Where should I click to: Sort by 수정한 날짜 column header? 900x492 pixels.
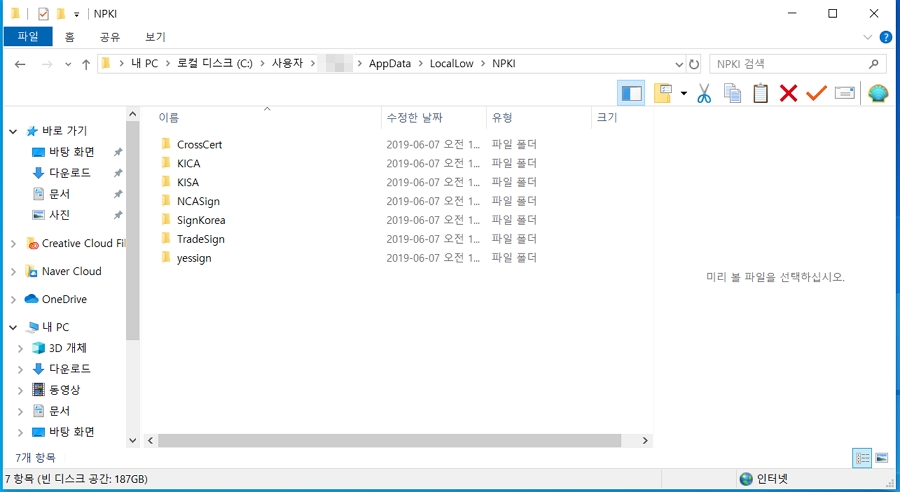click(414, 118)
